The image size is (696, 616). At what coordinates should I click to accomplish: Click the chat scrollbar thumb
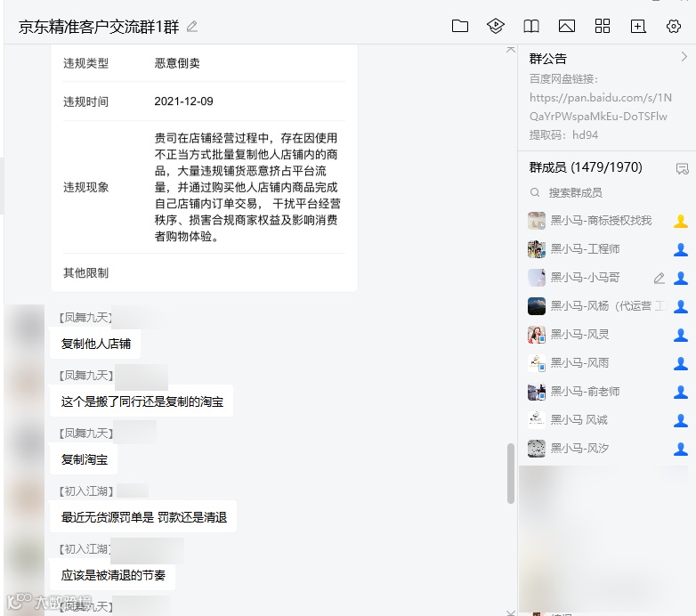tap(511, 473)
